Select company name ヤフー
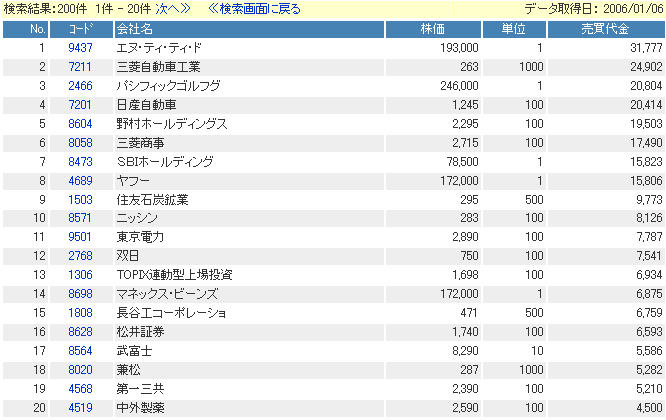Viewport: 666px width, 420px height. [133, 181]
